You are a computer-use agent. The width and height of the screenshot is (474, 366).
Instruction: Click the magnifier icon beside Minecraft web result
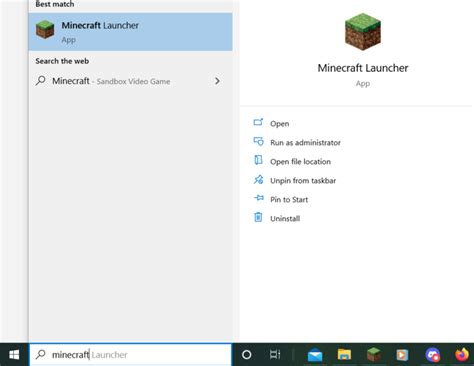(41, 81)
